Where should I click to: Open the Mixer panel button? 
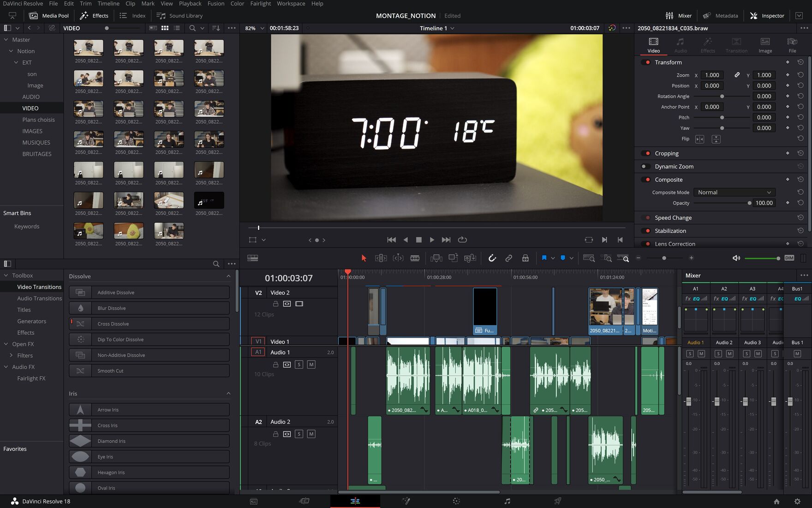(679, 16)
